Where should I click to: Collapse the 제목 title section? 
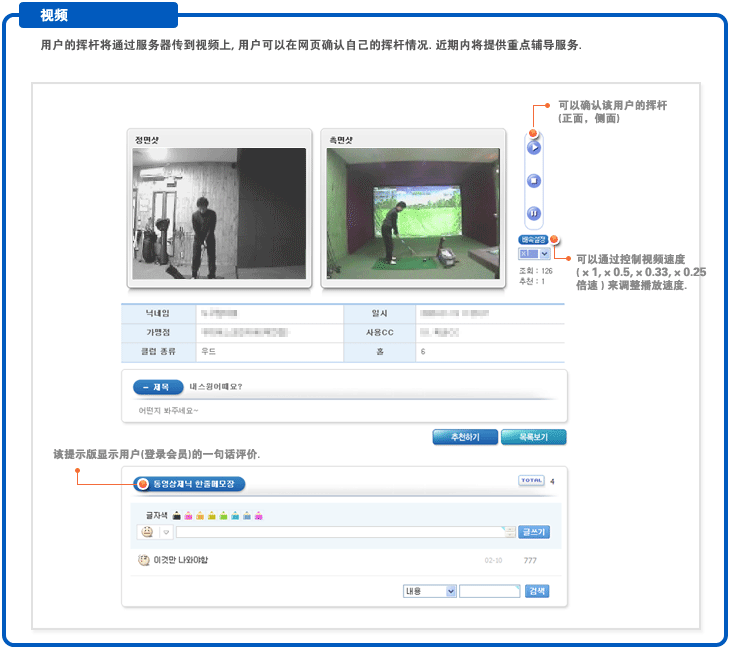pos(158,386)
